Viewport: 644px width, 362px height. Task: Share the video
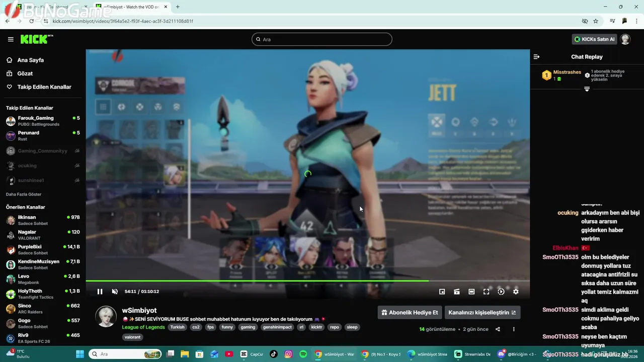(x=498, y=329)
